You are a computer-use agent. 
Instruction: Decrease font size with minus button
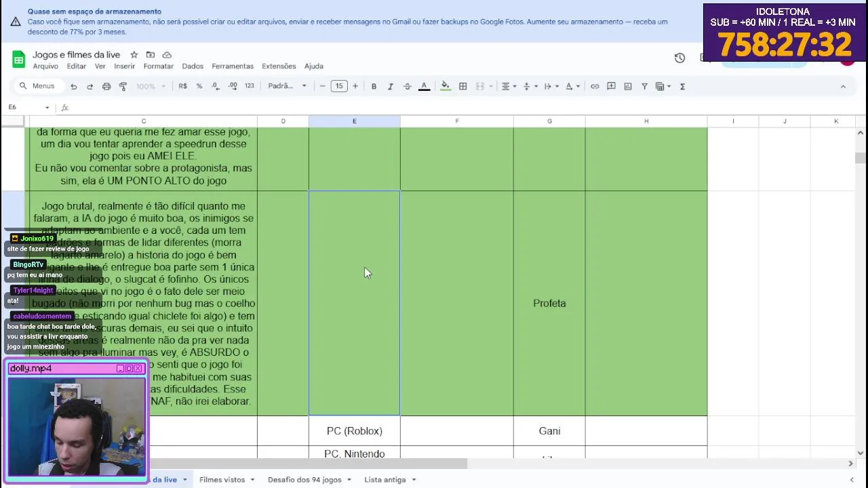click(x=323, y=86)
